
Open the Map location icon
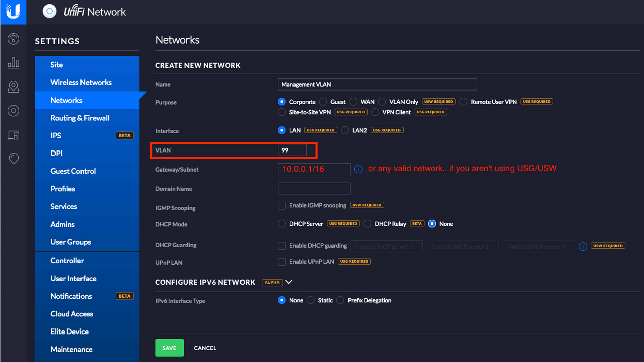[x=13, y=87]
